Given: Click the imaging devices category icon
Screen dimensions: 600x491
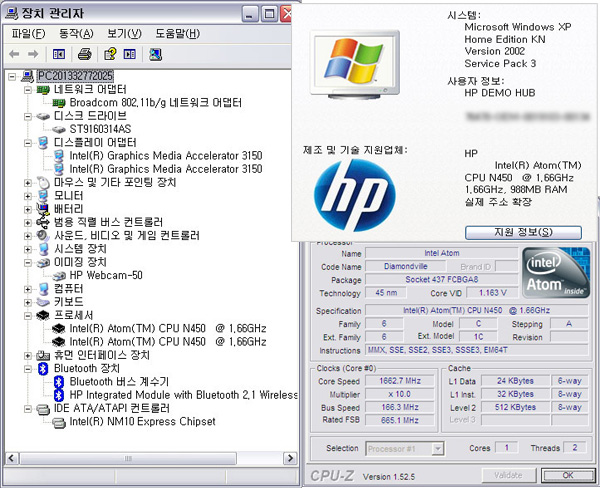Looking at the screenshot, I should [43, 263].
